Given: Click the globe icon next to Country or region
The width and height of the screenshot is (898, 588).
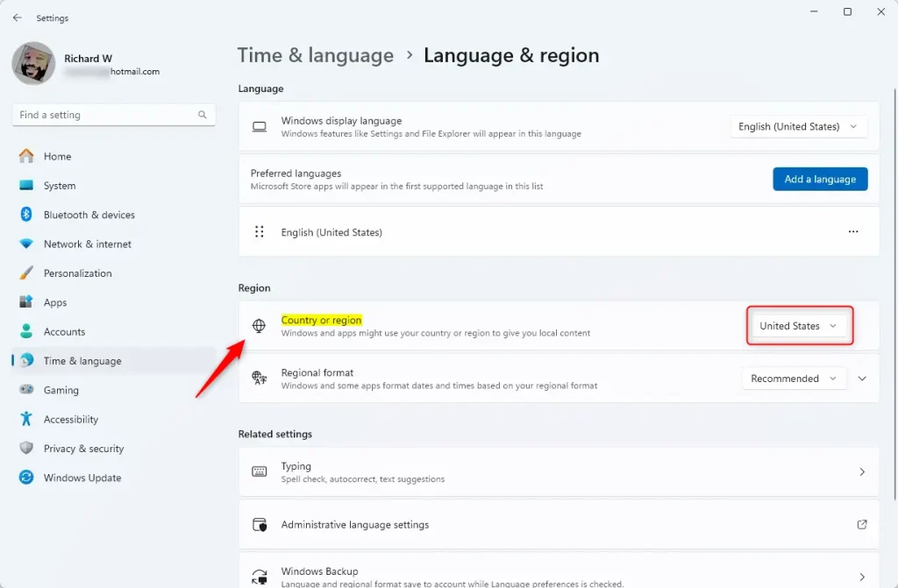Looking at the screenshot, I should pyautogui.click(x=259, y=326).
